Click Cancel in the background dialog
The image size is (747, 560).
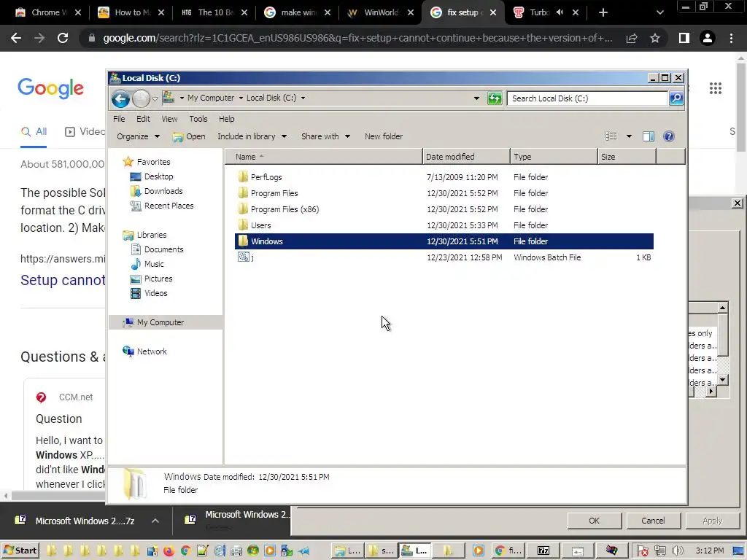(x=653, y=521)
